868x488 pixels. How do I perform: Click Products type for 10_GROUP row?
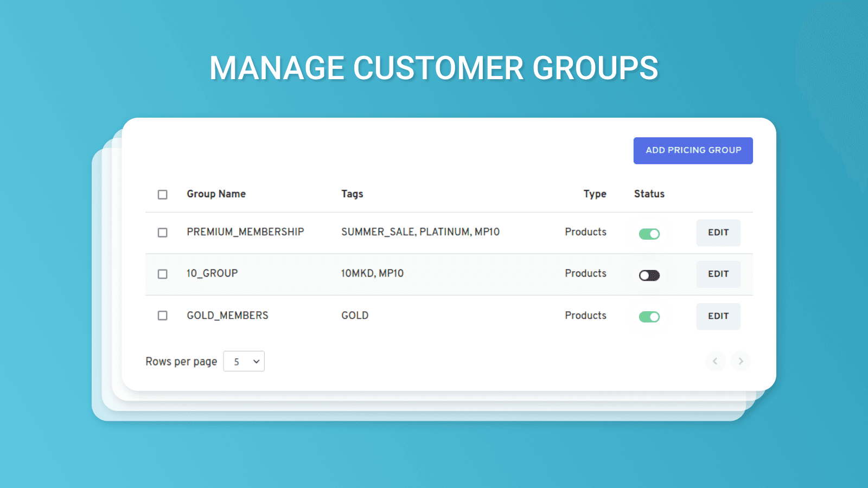pos(585,273)
